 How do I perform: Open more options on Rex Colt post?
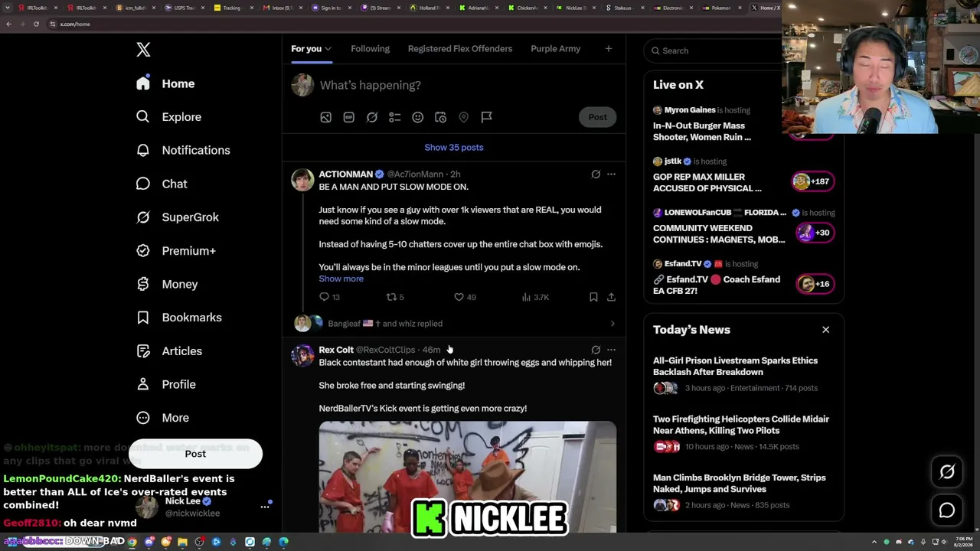pyautogui.click(x=611, y=350)
